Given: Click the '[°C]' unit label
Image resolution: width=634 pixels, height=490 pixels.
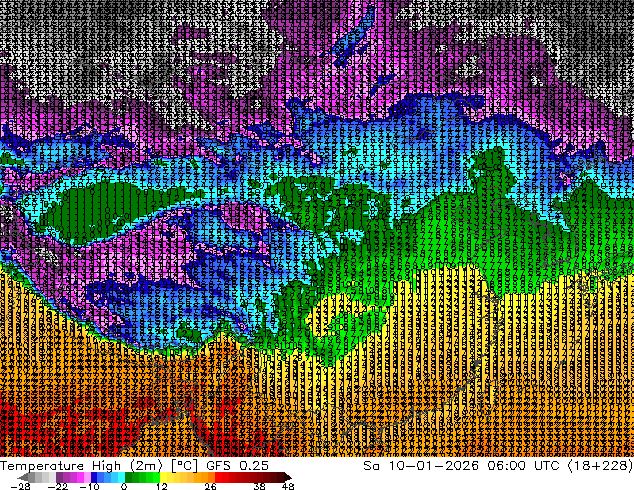Looking at the screenshot, I should click(184, 466).
